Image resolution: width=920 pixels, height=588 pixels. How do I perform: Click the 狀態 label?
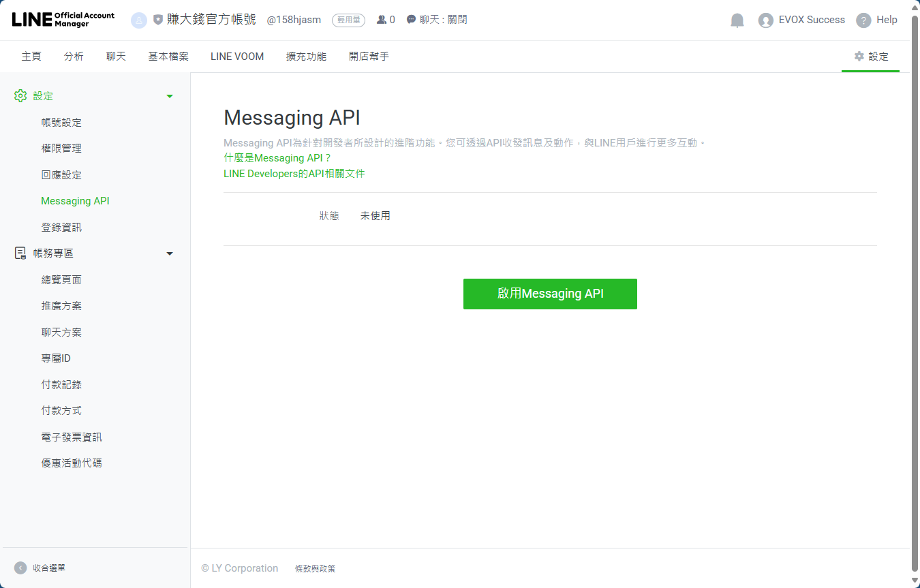pyautogui.click(x=329, y=216)
